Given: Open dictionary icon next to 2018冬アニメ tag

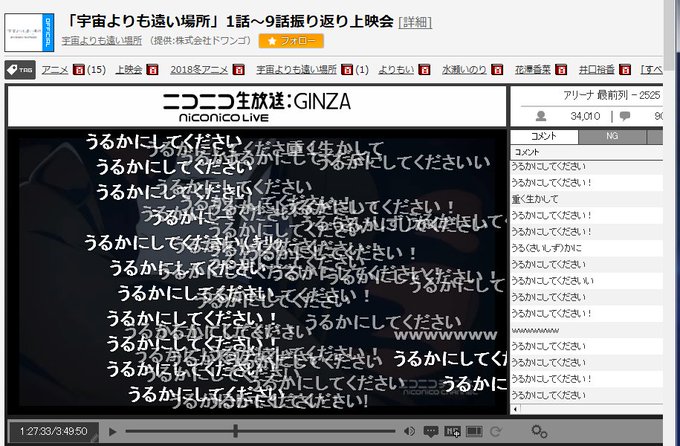Looking at the screenshot, I should point(239,69).
